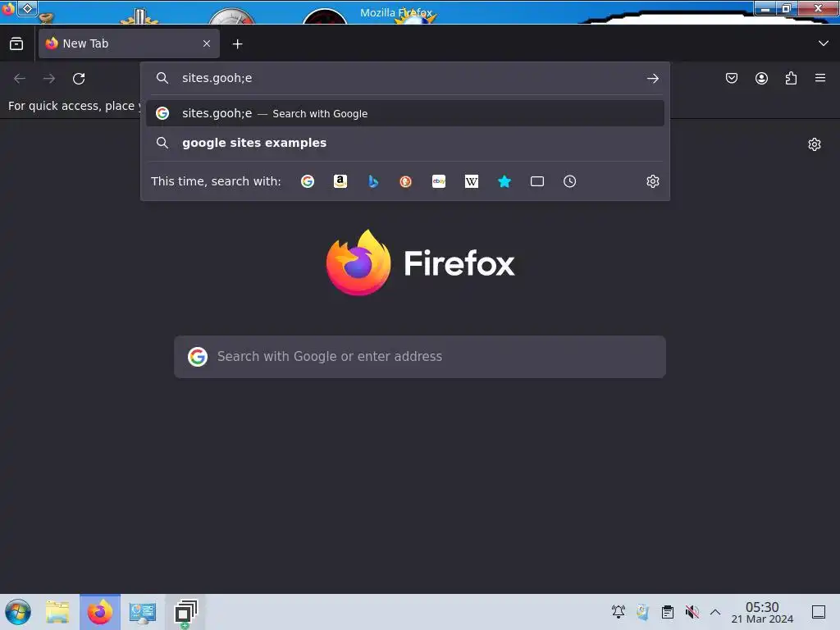Select the New Tab tab
840x630 pixels.
click(129, 43)
